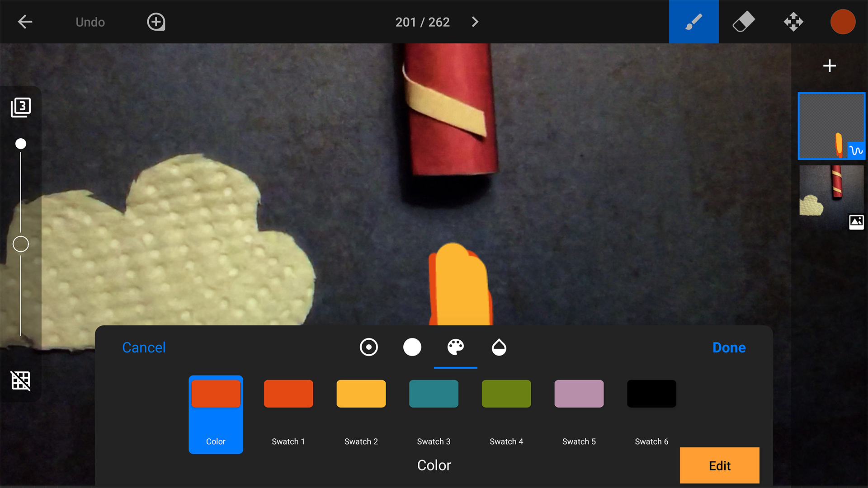Screen dimensions: 868x488
Task: Click Done to confirm color
Action: (x=728, y=347)
